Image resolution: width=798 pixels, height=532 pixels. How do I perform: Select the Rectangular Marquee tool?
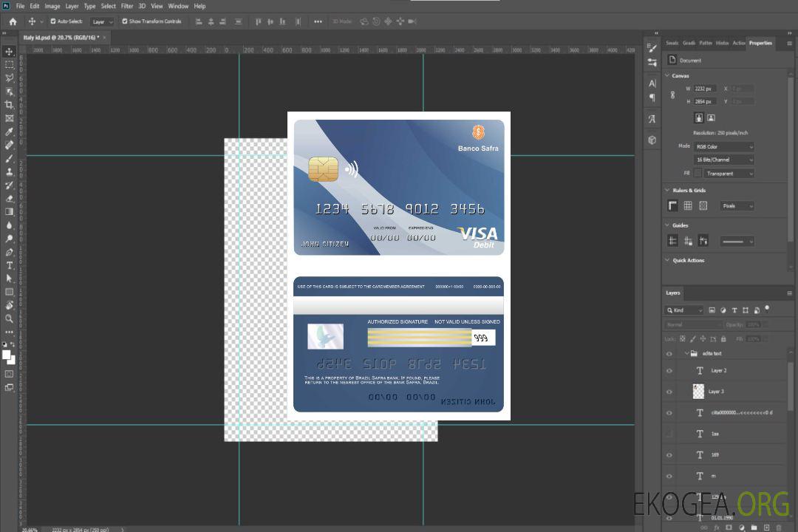[9, 65]
